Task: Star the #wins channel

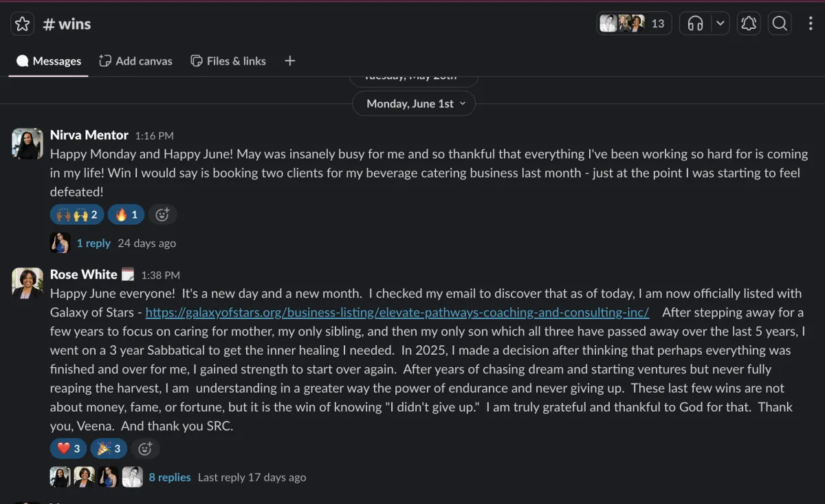Action: pyautogui.click(x=22, y=24)
